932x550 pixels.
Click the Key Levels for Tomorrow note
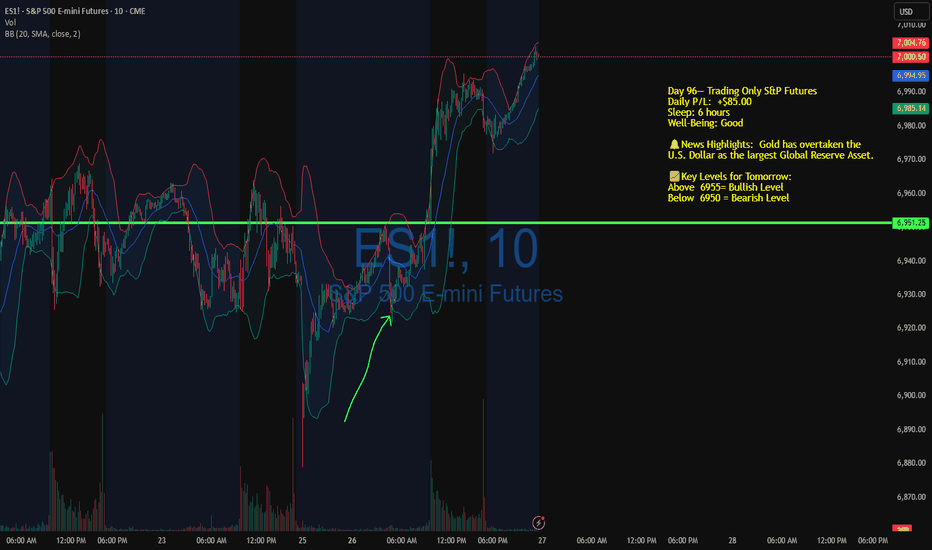point(730,187)
